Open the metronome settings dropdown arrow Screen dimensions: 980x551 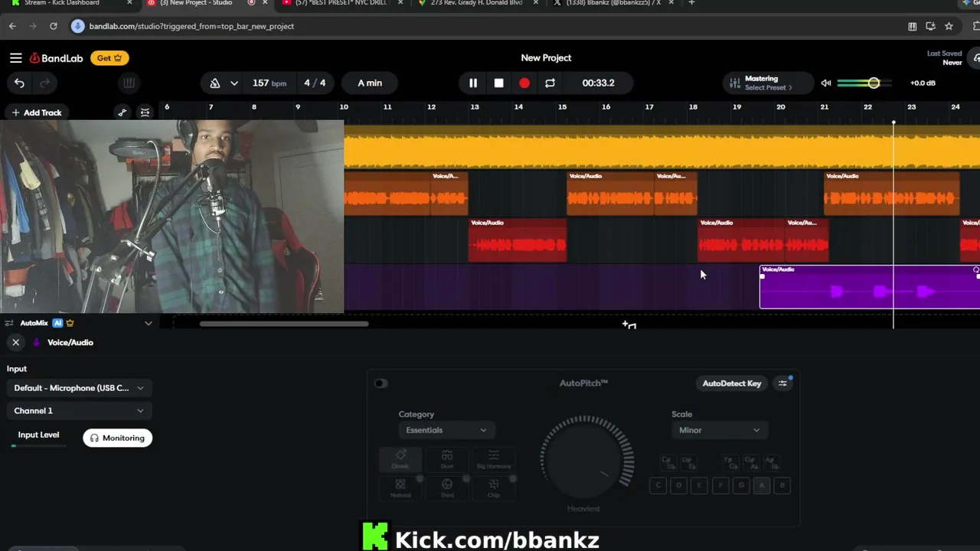(234, 83)
